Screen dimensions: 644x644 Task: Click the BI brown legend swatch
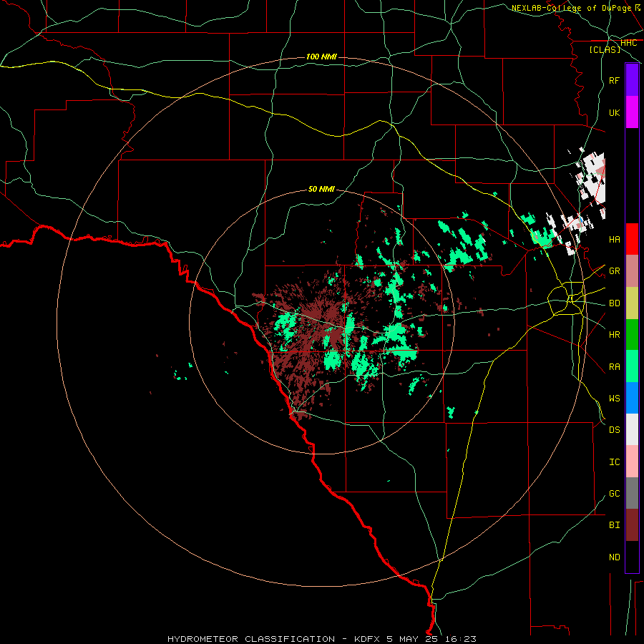[x=632, y=525]
